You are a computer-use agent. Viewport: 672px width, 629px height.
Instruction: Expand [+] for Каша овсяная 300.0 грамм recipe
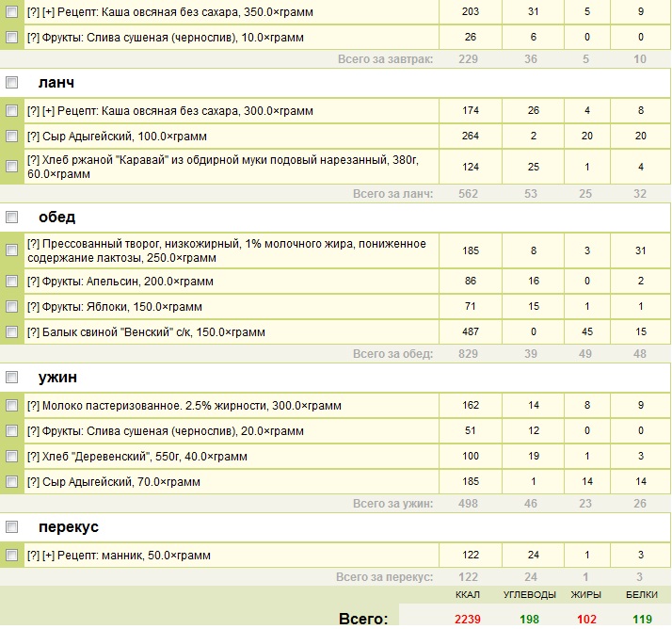[48, 111]
